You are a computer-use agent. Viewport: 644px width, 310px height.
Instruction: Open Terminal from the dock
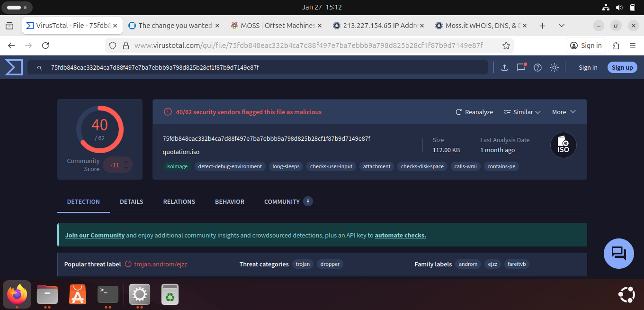click(x=108, y=294)
